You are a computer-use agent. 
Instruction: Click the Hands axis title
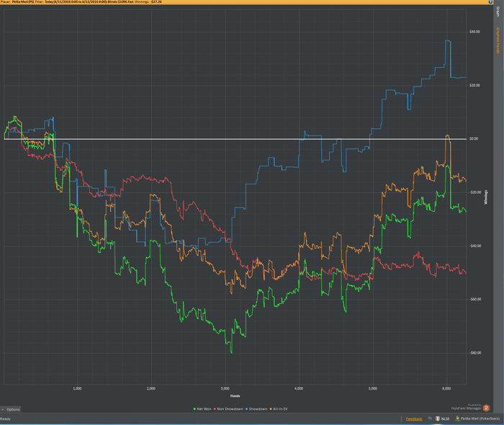[x=235, y=395]
